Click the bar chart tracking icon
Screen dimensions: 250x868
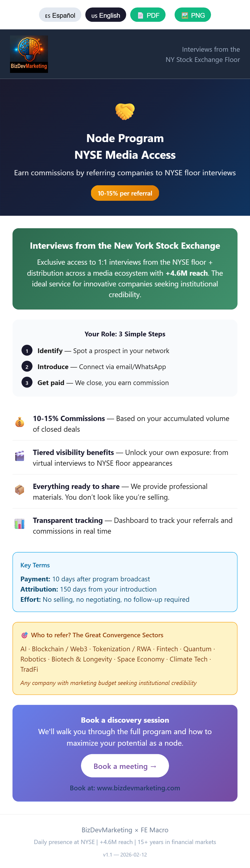click(19, 524)
